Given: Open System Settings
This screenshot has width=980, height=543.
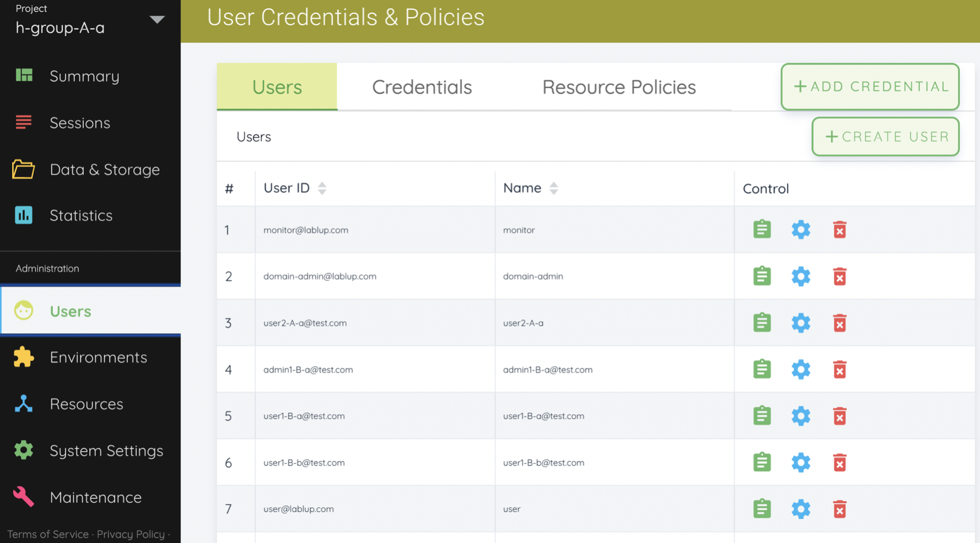Looking at the screenshot, I should point(90,450).
